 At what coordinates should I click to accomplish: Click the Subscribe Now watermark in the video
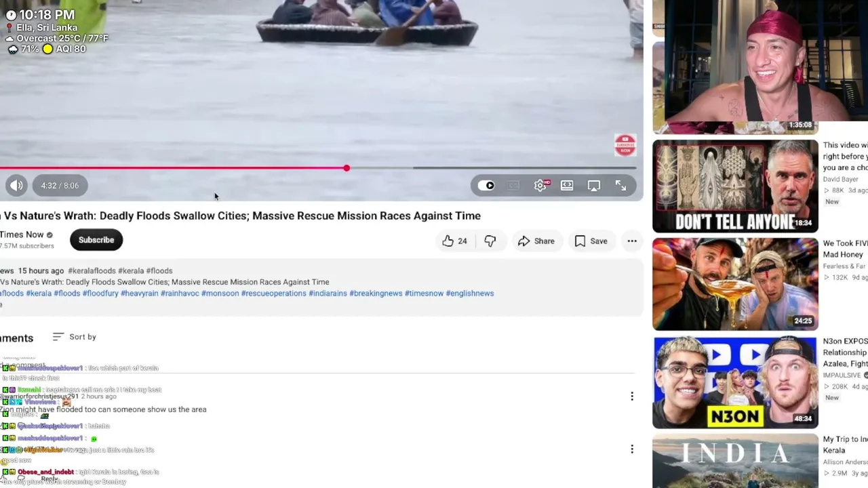click(x=625, y=144)
